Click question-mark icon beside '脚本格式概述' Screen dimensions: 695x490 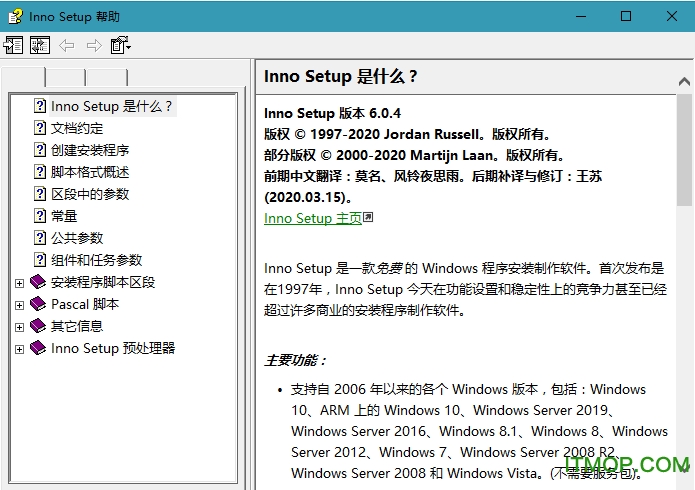pos(40,172)
